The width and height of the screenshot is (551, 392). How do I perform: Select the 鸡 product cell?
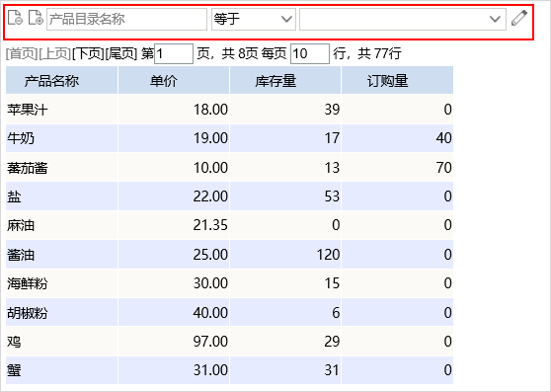coord(61,341)
